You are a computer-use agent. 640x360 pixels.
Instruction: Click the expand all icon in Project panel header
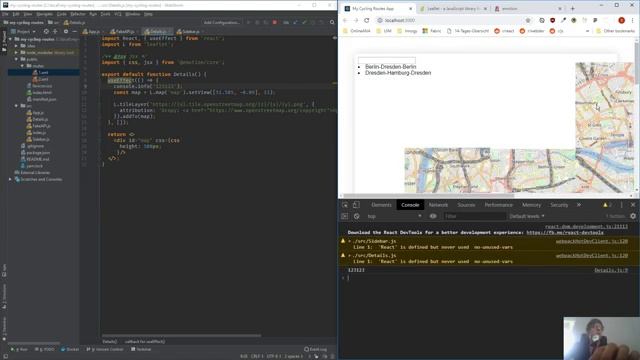[x=55, y=31]
